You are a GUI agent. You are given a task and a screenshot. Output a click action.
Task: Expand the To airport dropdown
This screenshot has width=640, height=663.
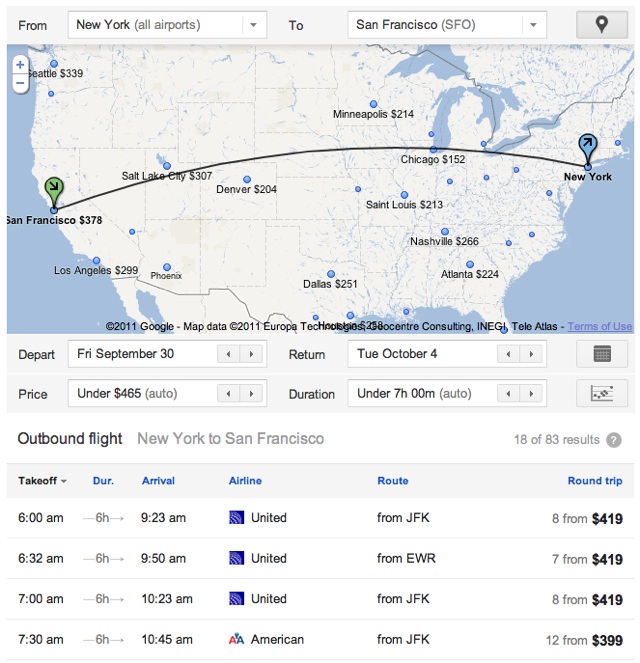click(x=534, y=25)
